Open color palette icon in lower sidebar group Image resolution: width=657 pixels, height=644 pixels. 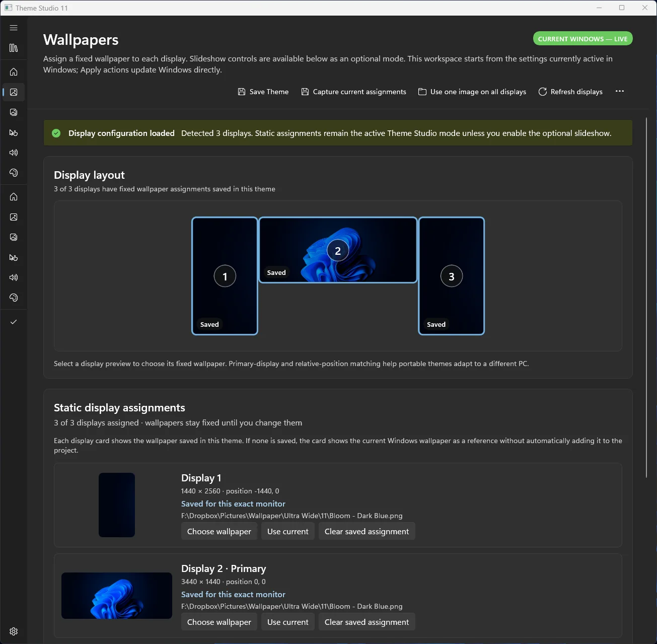click(14, 298)
